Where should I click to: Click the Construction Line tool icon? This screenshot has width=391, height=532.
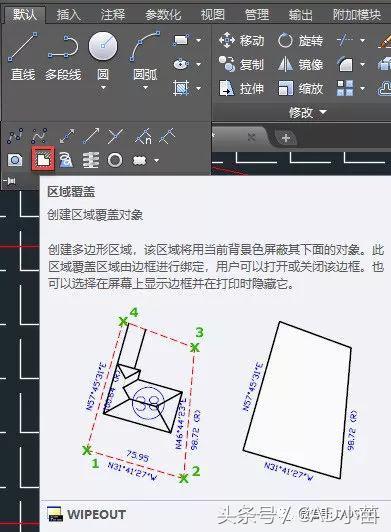click(67, 136)
